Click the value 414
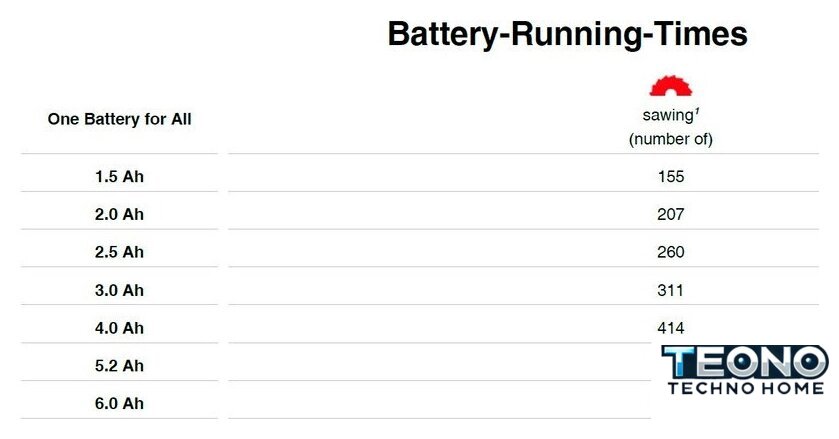 670,328
